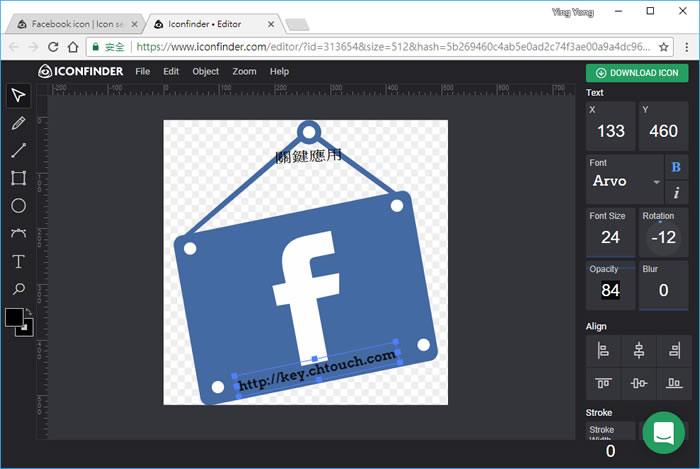Swap fill and stroke colors icon
Screen dimensions: 700x469
coord(29,311)
